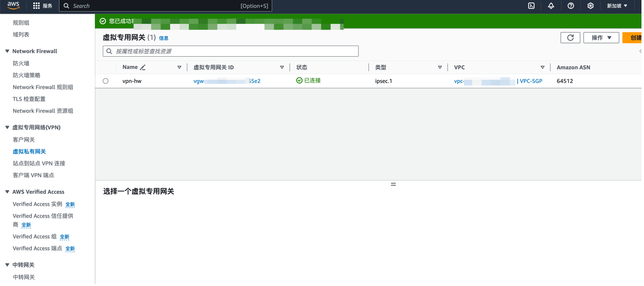Open the CloudShell terminal icon
This screenshot has height=286, width=644.
[x=531, y=6]
